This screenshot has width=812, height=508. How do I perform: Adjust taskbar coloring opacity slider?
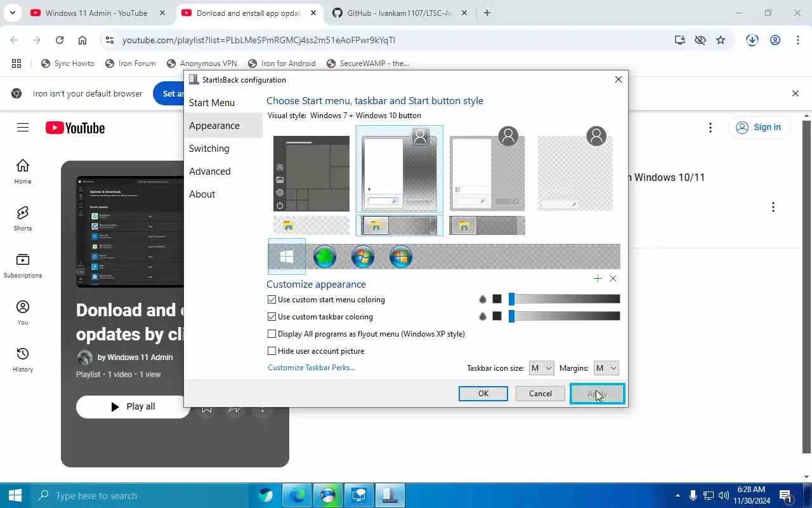click(x=565, y=316)
